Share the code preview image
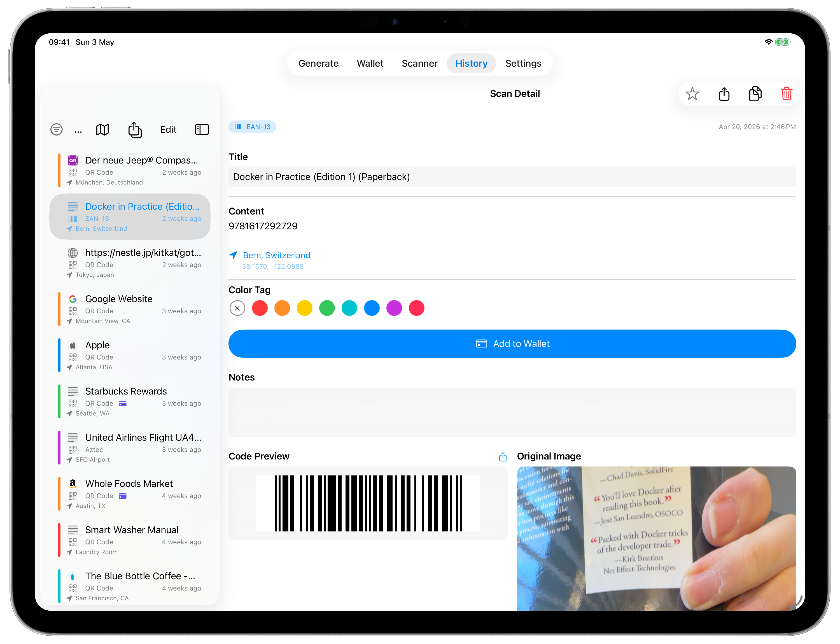 coord(503,457)
